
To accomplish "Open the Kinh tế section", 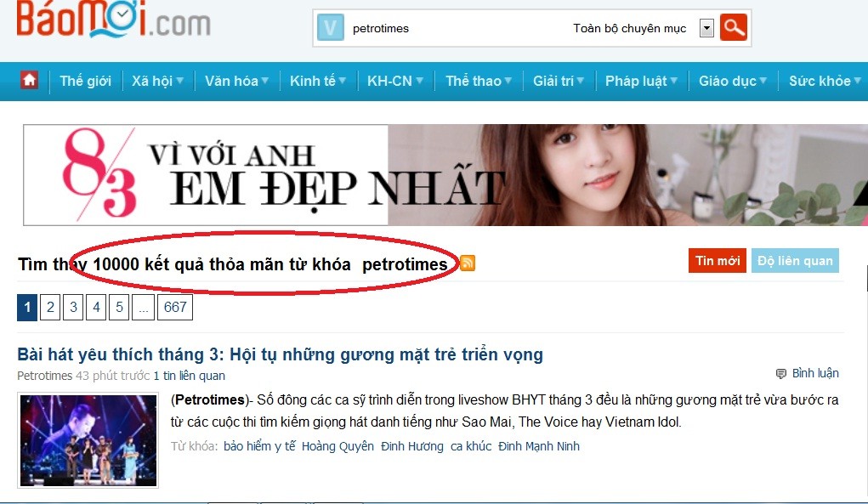I will 313,81.
